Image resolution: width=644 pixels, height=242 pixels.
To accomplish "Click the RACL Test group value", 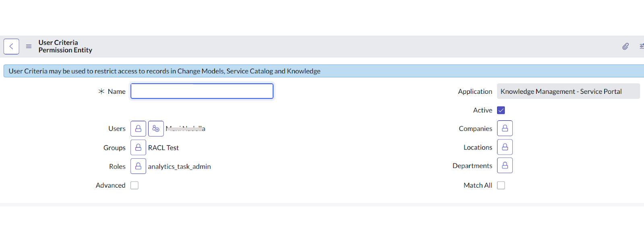I will pyautogui.click(x=163, y=148).
